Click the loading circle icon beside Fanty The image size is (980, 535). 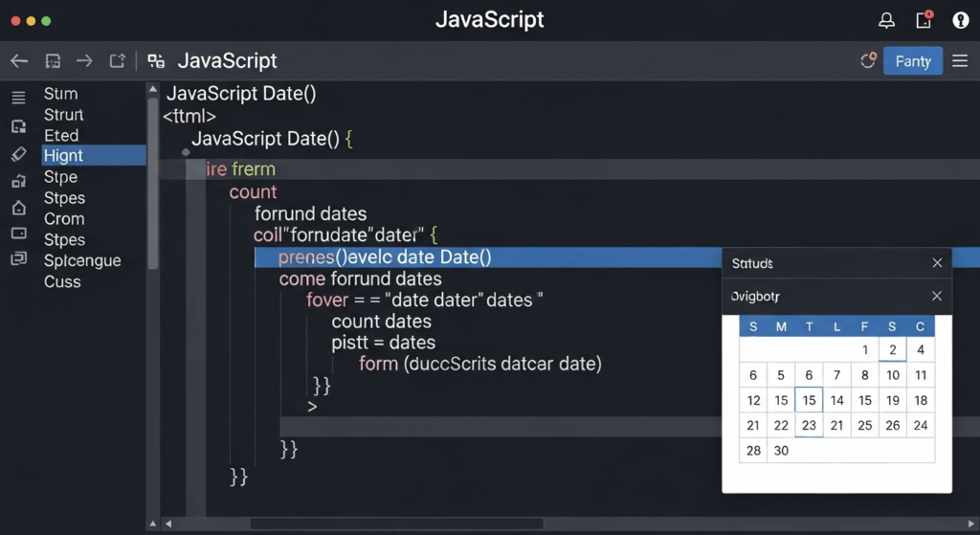tap(868, 61)
